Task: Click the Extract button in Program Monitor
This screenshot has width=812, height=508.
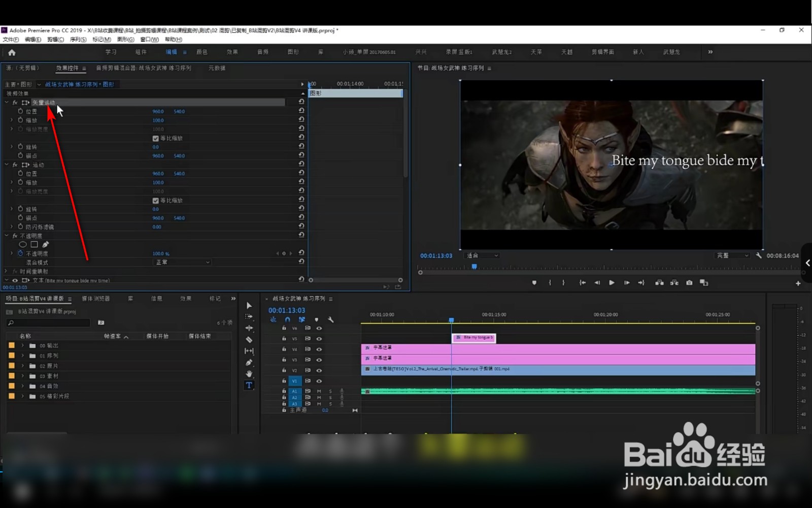Action: (x=674, y=282)
